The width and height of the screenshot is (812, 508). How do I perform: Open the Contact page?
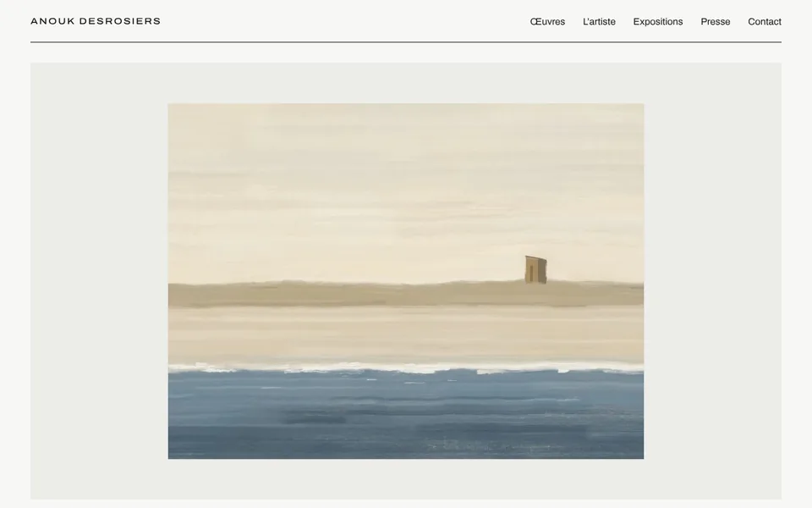click(x=765, y=22)
